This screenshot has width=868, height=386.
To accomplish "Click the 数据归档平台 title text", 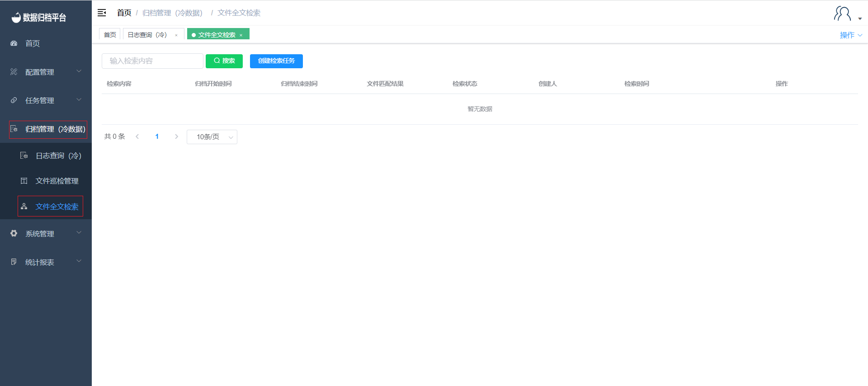I will click(44, 18).
